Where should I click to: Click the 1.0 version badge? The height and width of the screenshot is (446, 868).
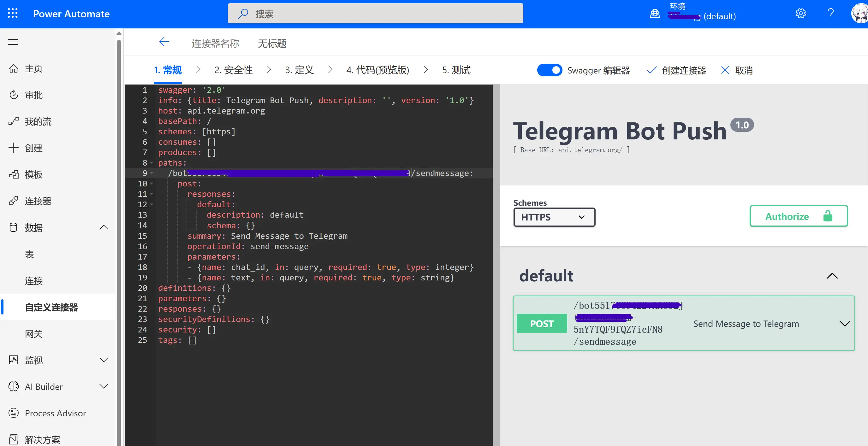[742, 125]
